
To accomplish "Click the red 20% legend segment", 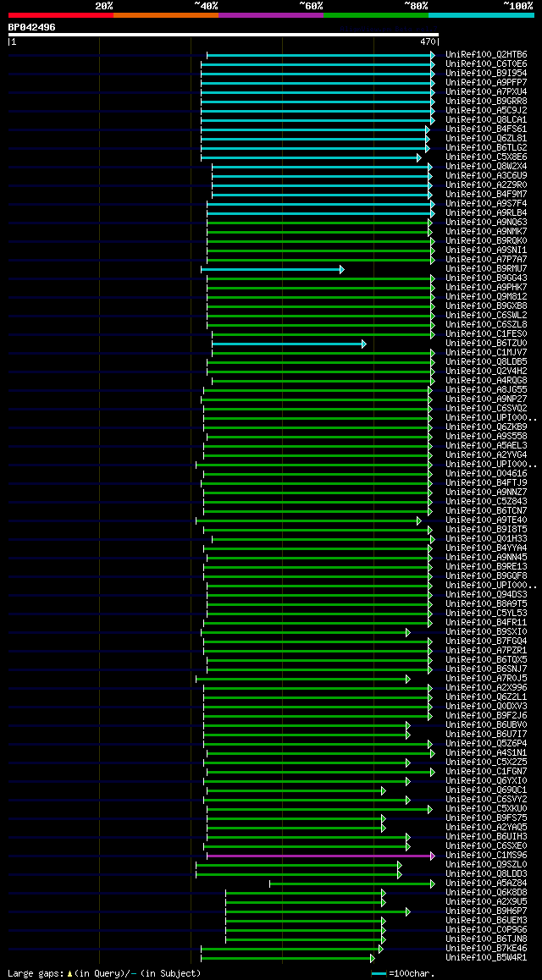I will click(x=61, y=14).
